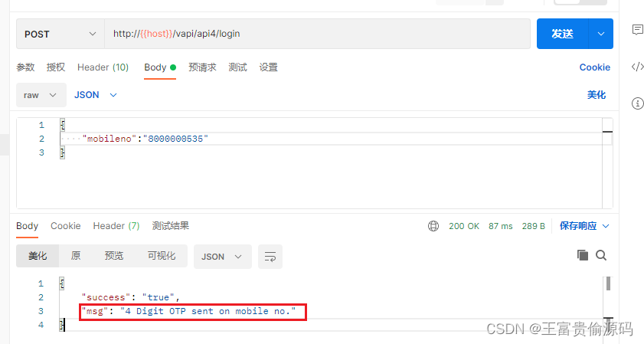Expand the send button arrow options

[601, 34]
